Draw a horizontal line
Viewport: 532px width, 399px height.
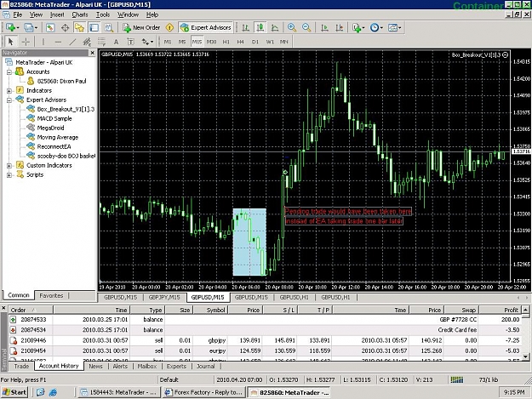pyautogui.click(x=58, y=42)
